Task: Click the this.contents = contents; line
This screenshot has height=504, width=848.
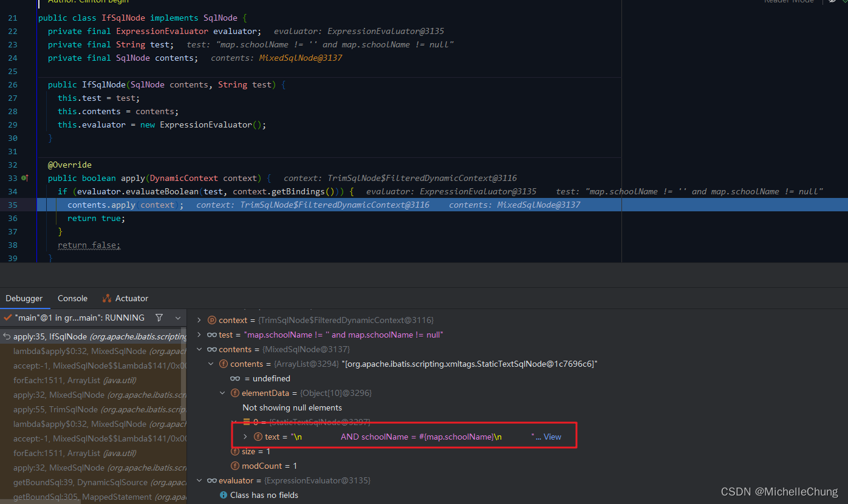Action: pyautogui.click(x=118, y=111)
